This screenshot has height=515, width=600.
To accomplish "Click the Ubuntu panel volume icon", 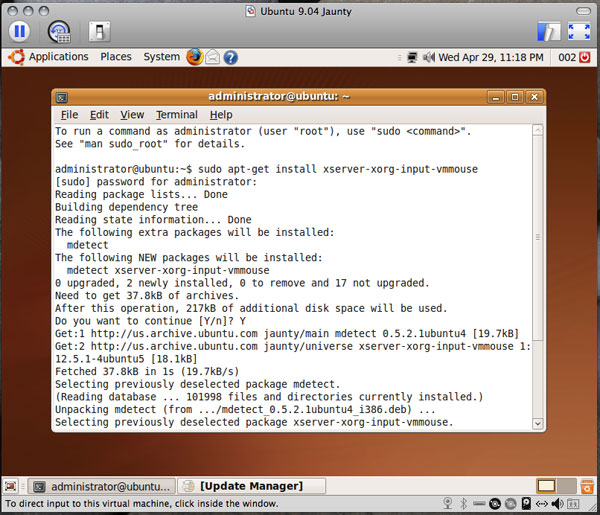I will coord(429,57).
